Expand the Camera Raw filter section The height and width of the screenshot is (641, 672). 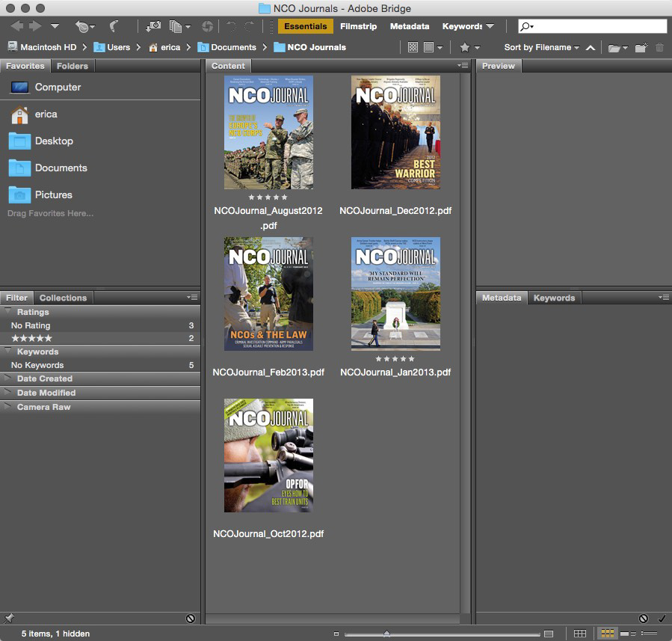[x=43, y=407]
